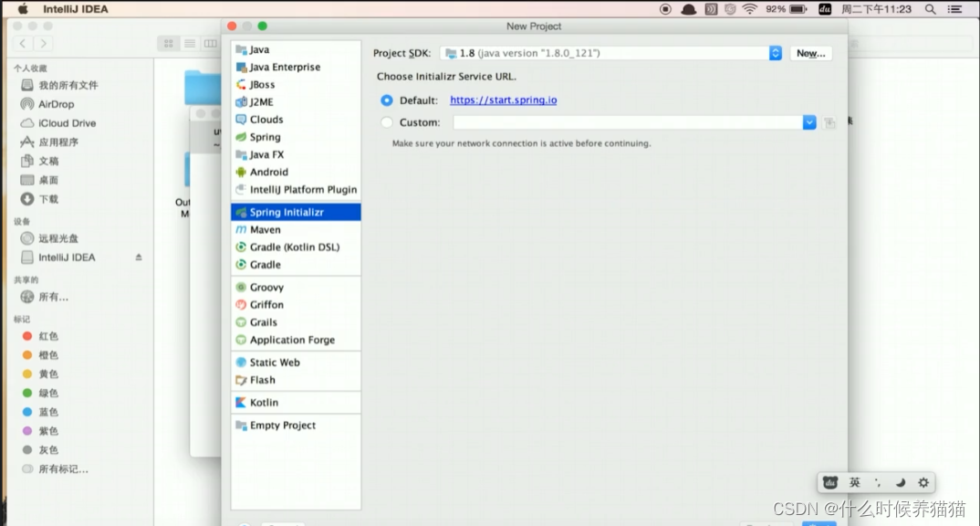Select Clouds project type

[296, 120]
